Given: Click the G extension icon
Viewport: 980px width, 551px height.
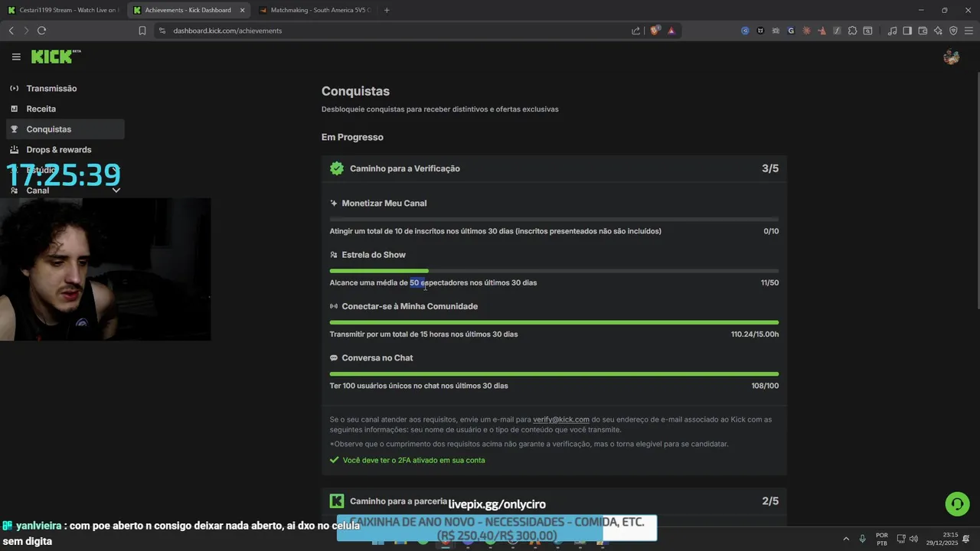Looking at the screenshot, I should [791, 31].
